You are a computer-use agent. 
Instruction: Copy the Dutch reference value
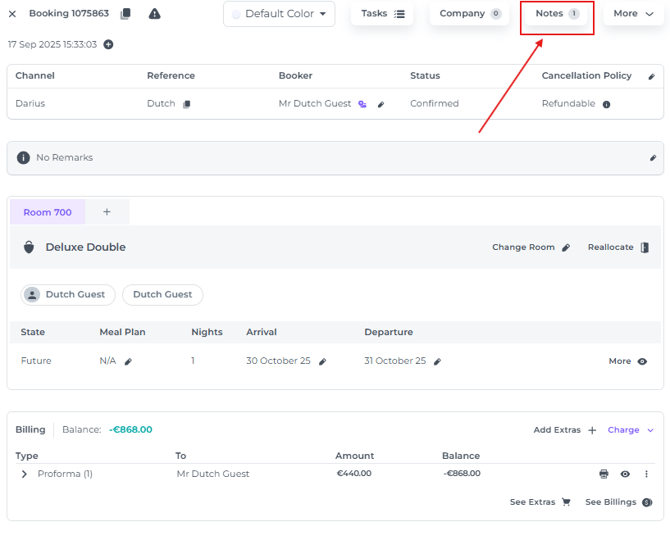click(x=186, y=104)
